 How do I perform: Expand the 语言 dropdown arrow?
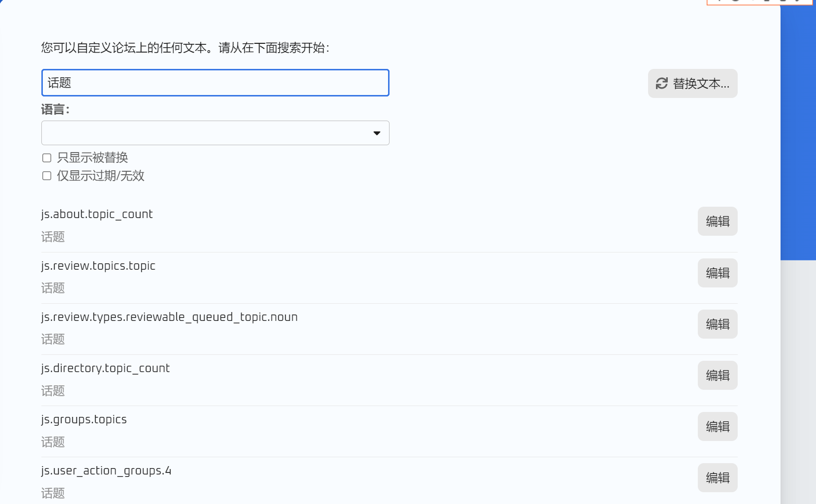[x=377, y=133]
